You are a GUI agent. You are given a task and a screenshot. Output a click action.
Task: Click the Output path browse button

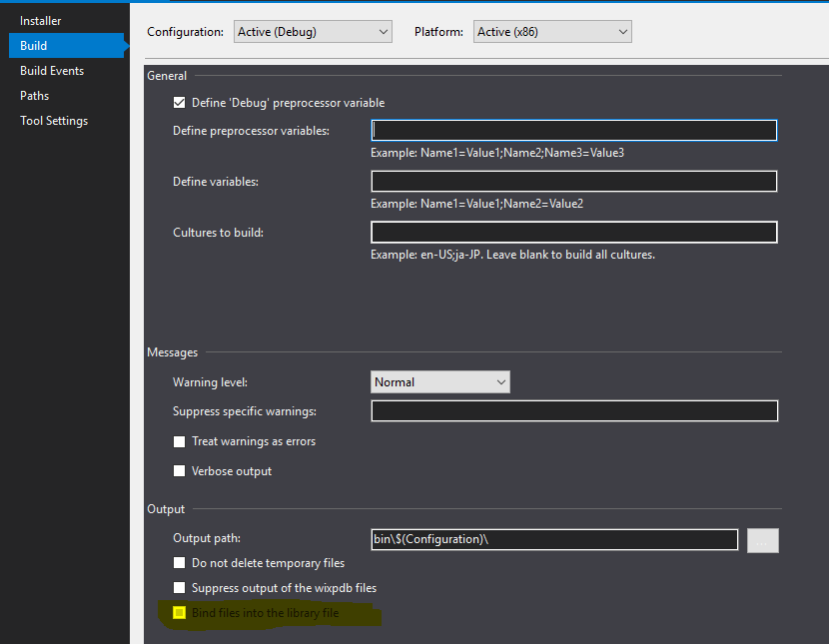pyautogui.click(x=762, y=540)
